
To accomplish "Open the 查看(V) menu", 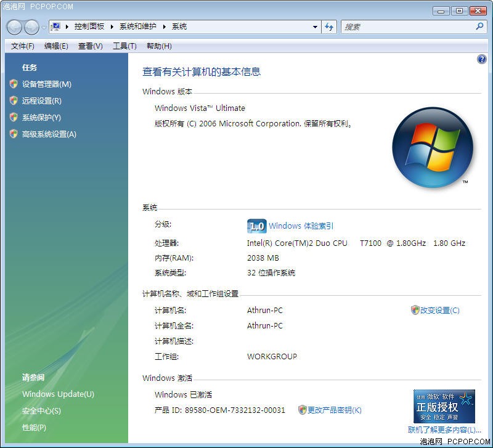I will pyautogui.click(x=90, y=46).
